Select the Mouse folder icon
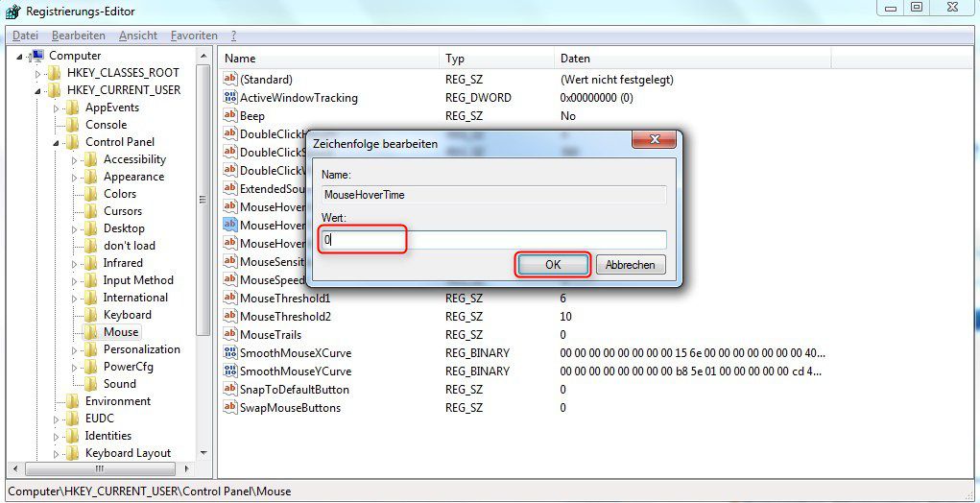980x503 pixels. point(90,332)
